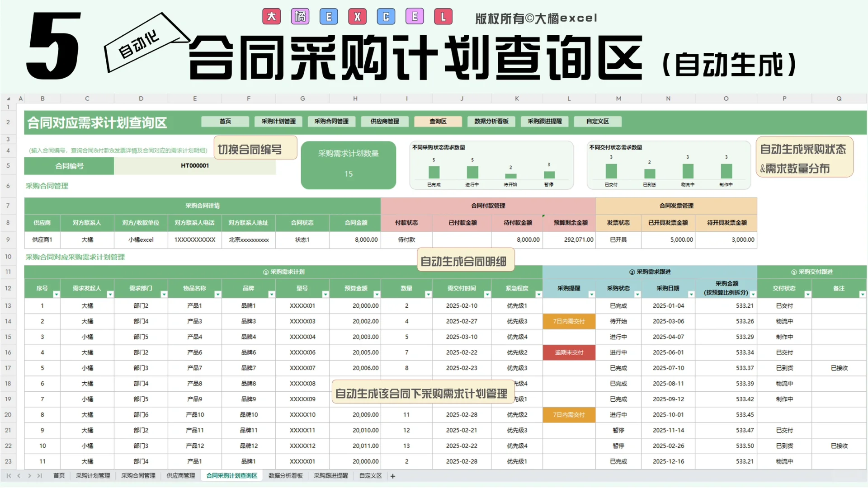
Task: Open the 品牌 filter dropdown
Action: (271, 295)
